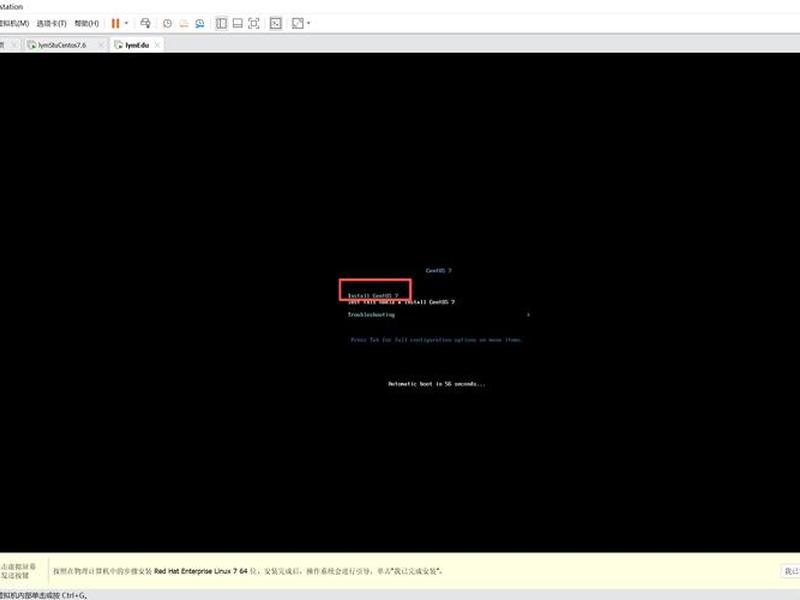
Task: Select Install CentOS 7 boot entry
Action: click(373, 295)
